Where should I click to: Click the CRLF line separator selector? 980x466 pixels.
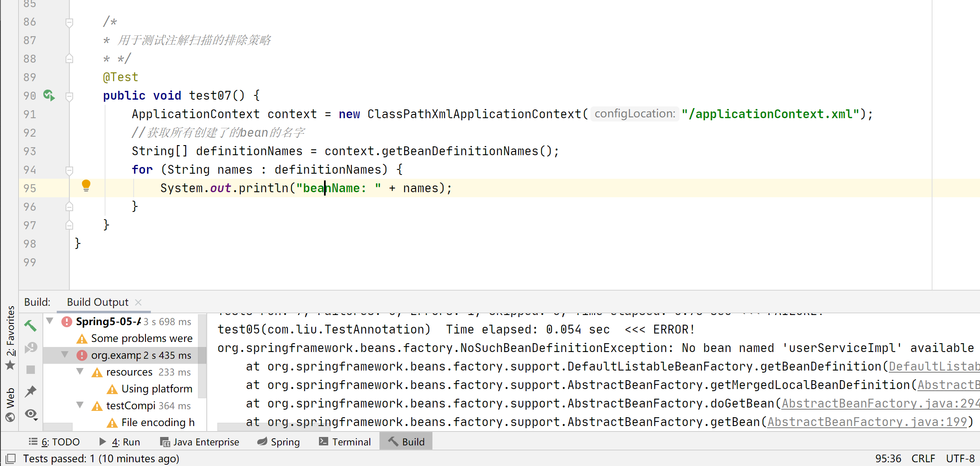pos(923,458)
